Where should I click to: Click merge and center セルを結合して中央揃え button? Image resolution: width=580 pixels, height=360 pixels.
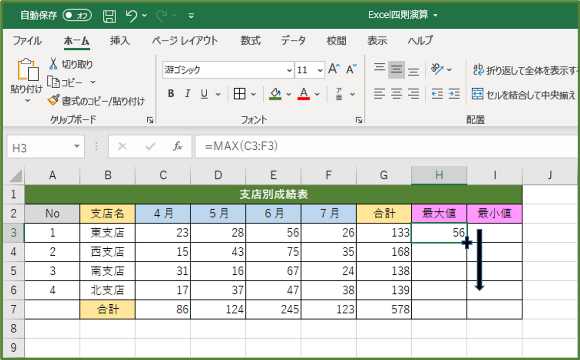pyautogui.click(x=523, y=95)
